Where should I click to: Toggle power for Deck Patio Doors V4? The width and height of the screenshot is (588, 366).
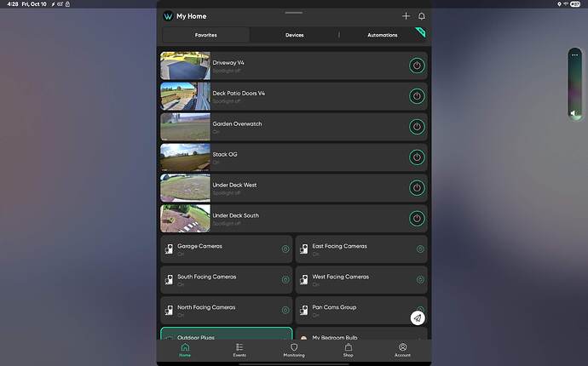417,96
